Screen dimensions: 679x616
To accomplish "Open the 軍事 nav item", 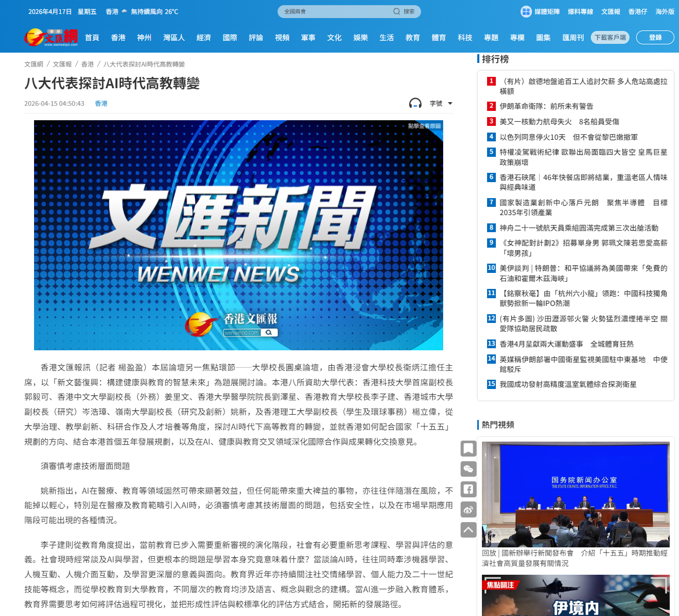I will tap(308, 38).
